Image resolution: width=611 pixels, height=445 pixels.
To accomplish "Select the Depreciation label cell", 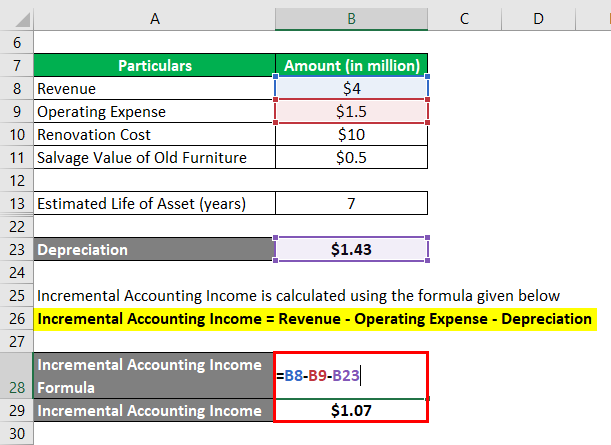I will [155, 249].
